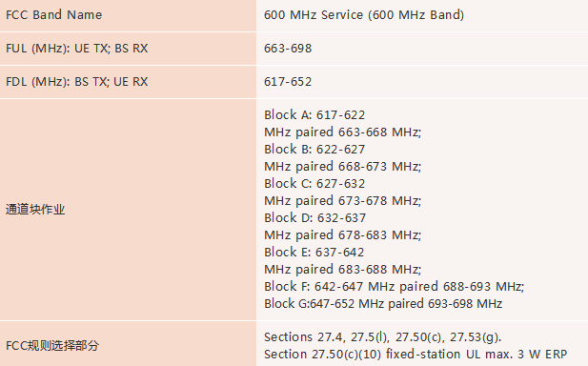This screenshot has width=588, height=366.
Task: Click the Block C: 627-632 line
Action: tap(314, 183)
